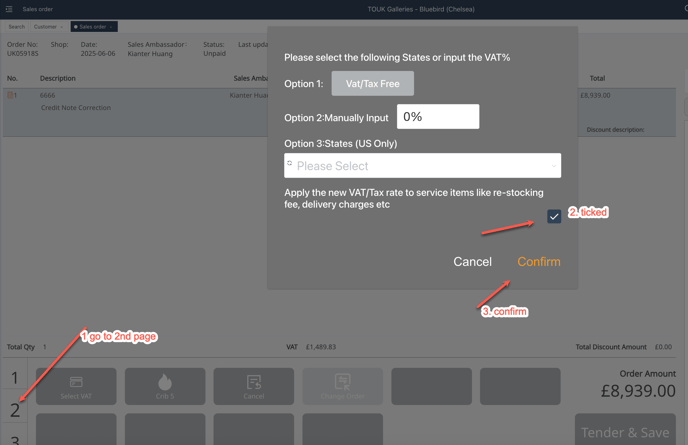
Task: Choose the Vat/Tax Free option
Action: point(372,84)
